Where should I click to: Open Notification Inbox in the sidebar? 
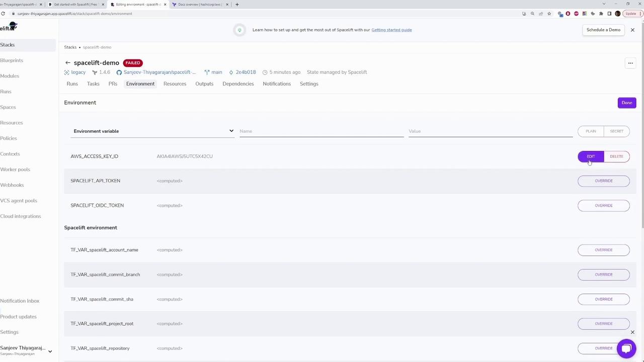tap(20, 301)
